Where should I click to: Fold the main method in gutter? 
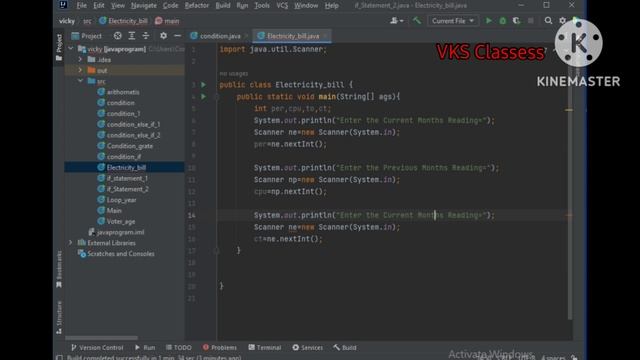coord(217,97)
